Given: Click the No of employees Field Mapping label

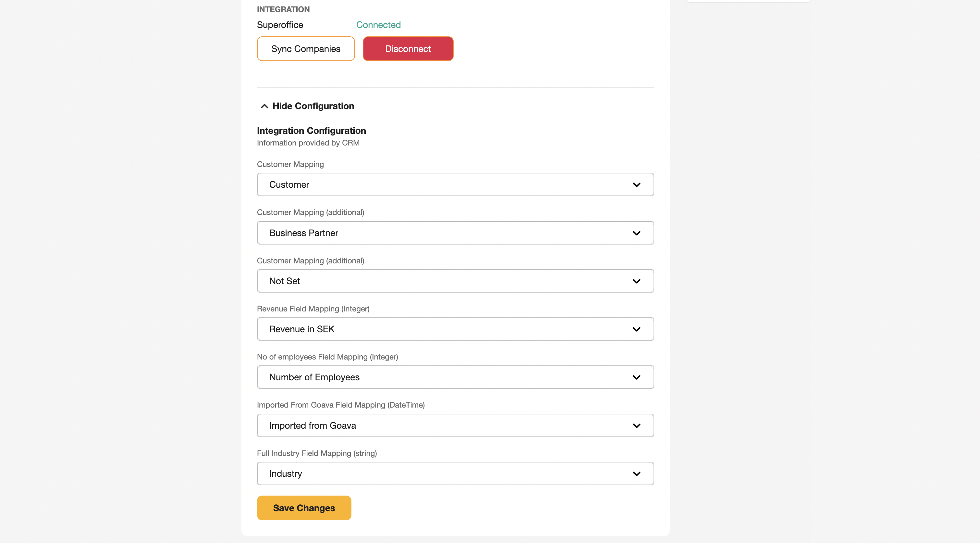Looking at the screenshot, I should coord(327,357).
